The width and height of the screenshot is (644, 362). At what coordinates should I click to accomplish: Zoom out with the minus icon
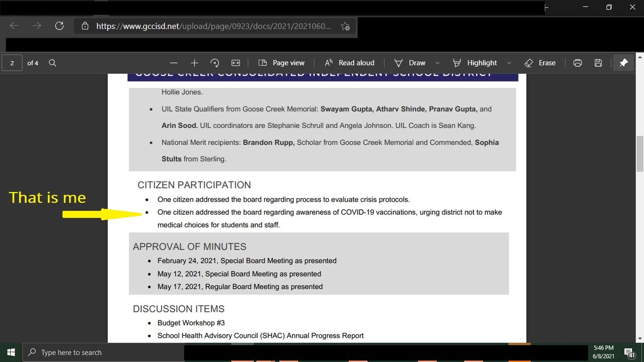174,63
